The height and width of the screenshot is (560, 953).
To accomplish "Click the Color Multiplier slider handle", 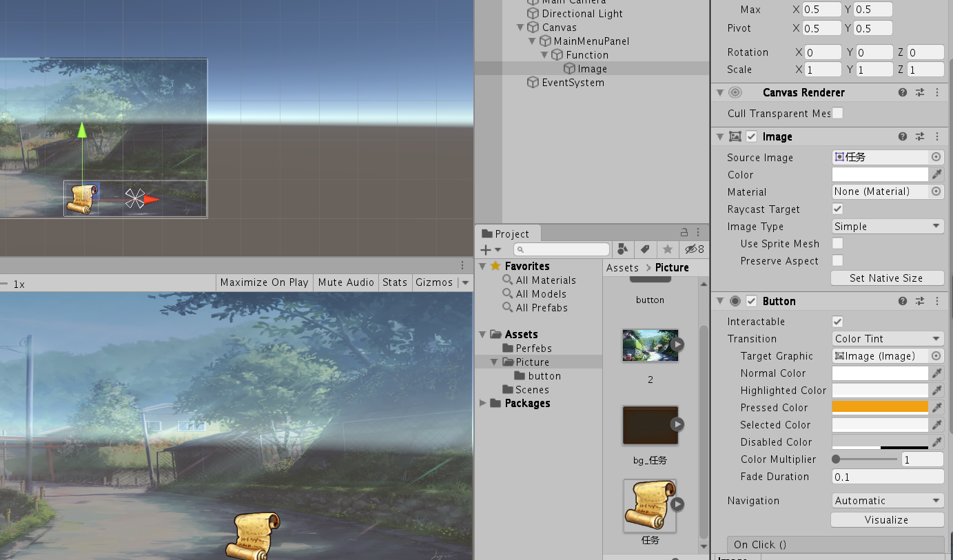I will coord(836,459).
